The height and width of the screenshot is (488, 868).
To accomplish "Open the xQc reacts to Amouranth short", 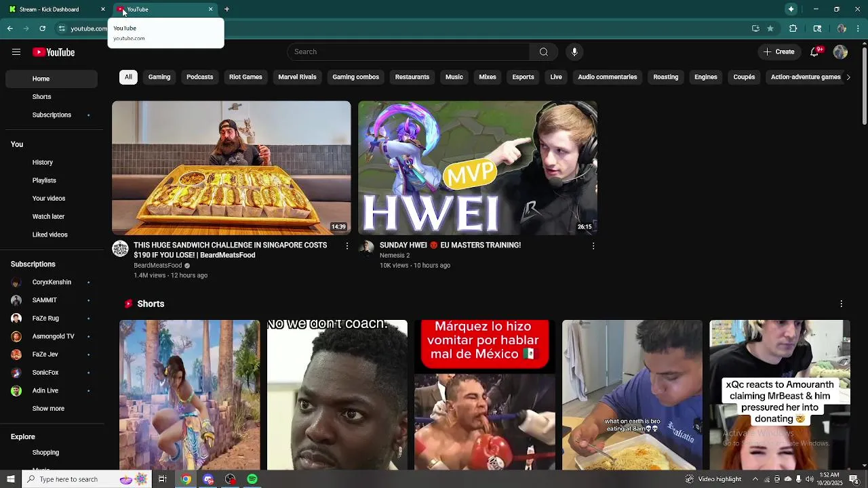I will [780, 395].
